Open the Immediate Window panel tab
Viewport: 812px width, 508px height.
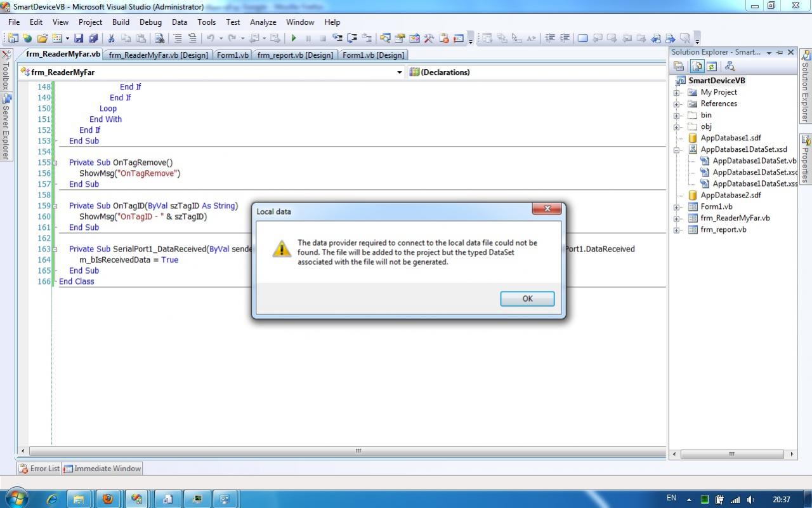tap(102, 469)
